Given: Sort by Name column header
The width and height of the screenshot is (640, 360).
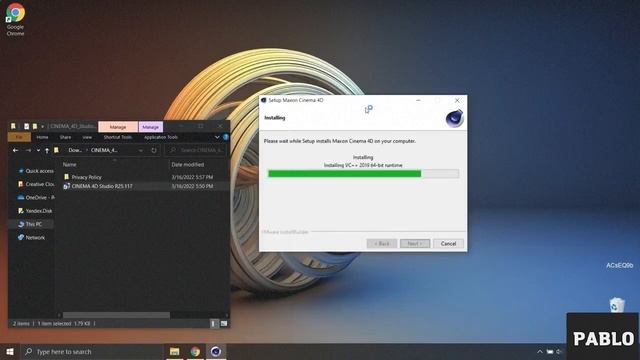Looking at the screenshot, I should (x=69, y=164).
